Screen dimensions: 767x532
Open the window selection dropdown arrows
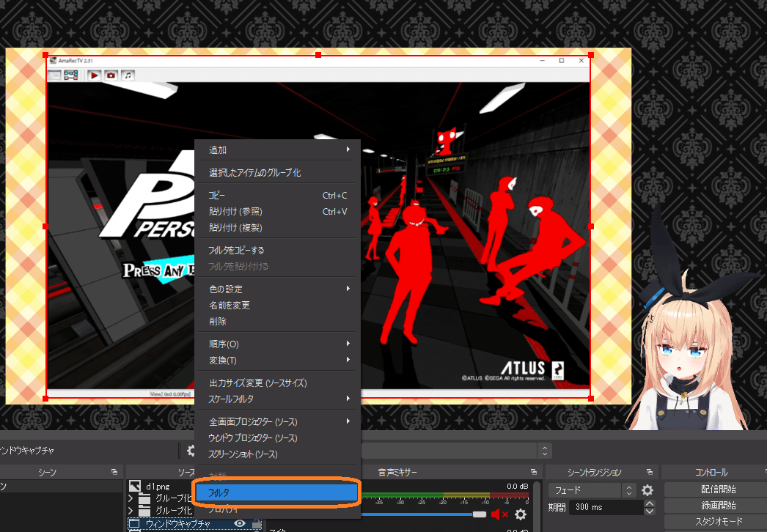tap(544, 451)
